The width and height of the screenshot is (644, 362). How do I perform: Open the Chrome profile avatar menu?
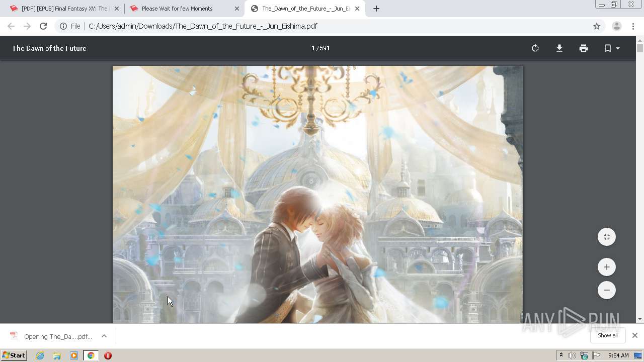tap(617, 26)
